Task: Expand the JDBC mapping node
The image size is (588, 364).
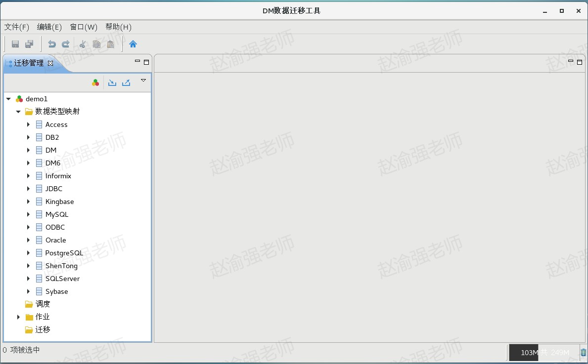Action: click(28, 189)
